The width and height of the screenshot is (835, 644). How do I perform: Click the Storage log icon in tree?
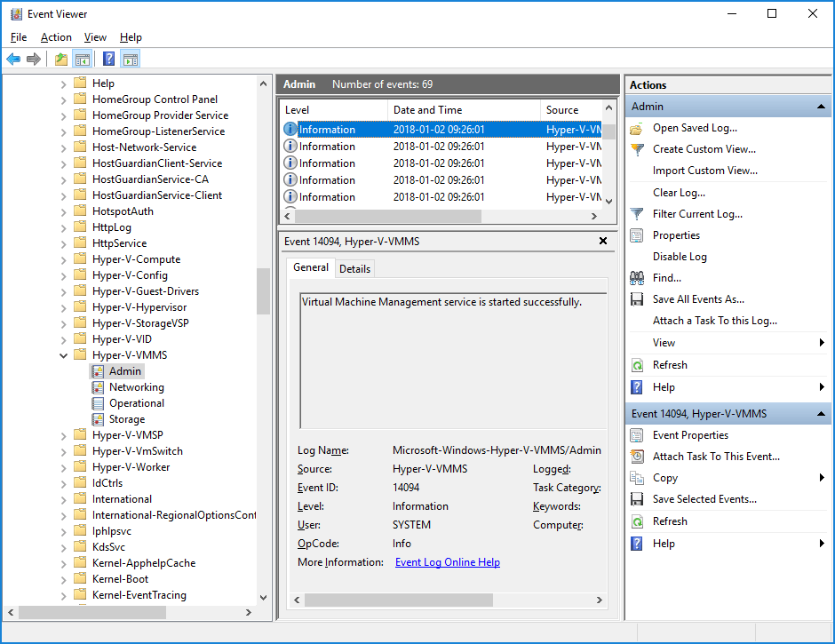tap(98, 419)
